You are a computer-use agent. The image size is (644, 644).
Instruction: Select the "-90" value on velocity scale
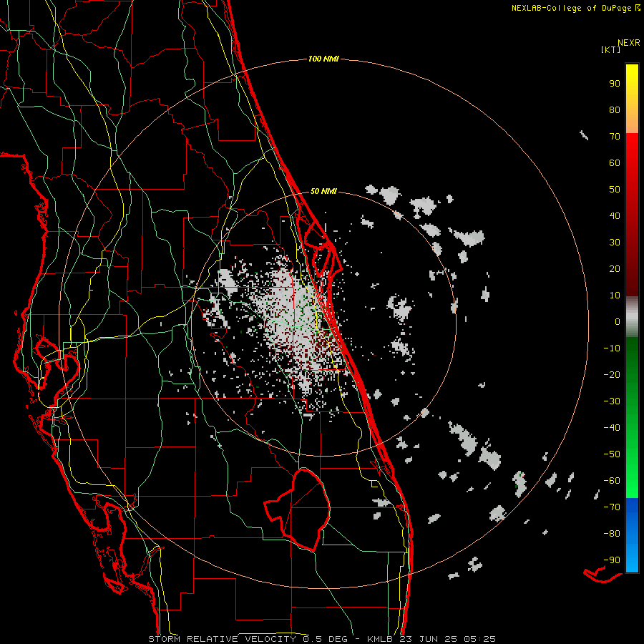point(612,560)
